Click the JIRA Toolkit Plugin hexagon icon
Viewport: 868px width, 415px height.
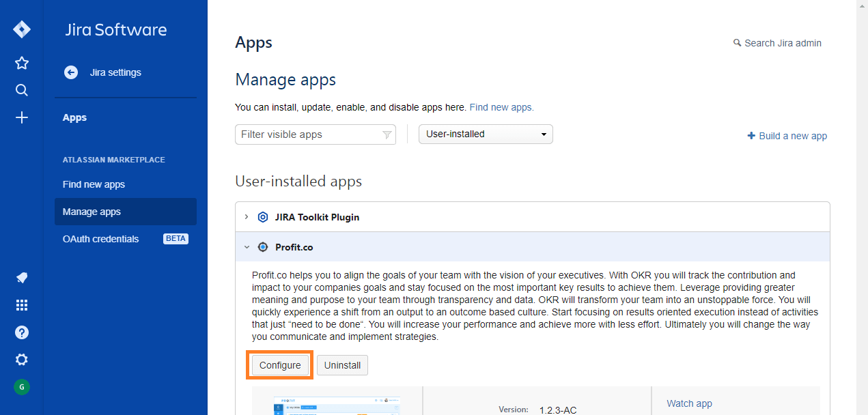tap(263, 217)
